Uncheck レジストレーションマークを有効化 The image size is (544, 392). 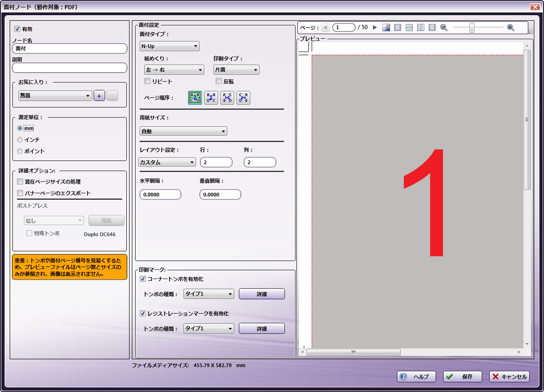[142, 314]
